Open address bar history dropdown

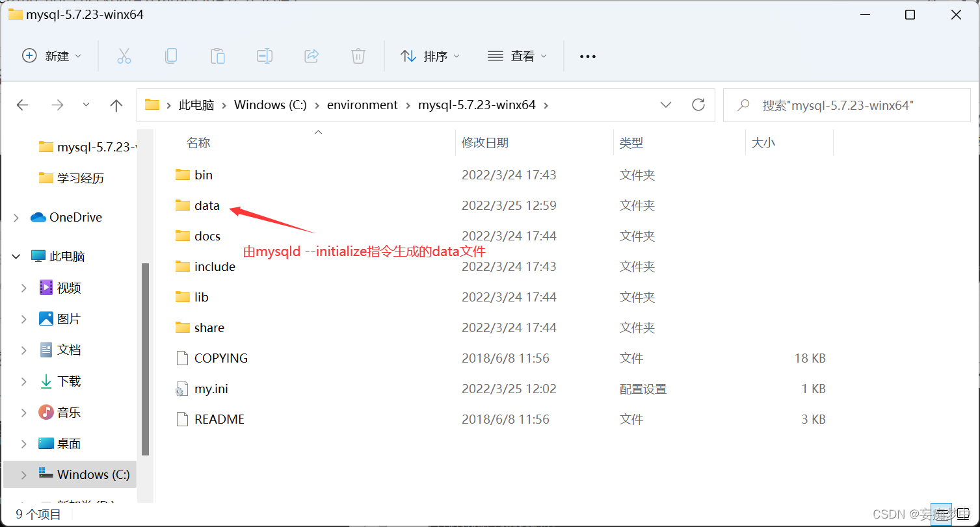pyautogui.click(x=666, y=105)
